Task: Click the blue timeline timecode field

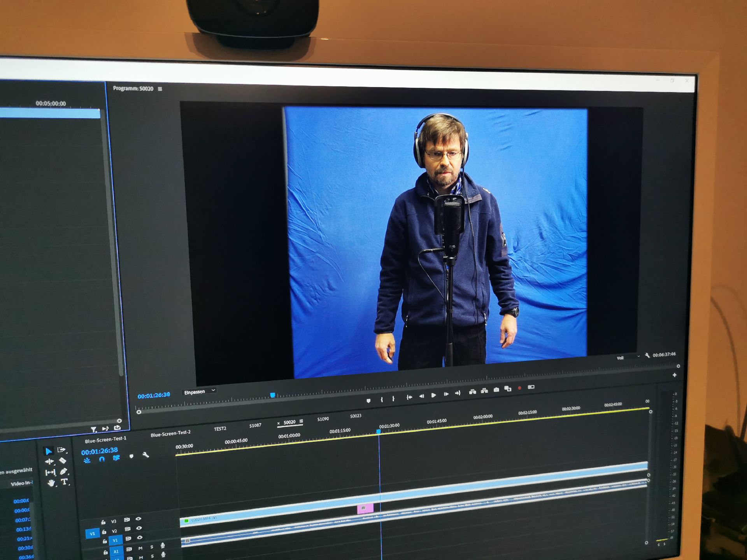Action: [99, 451]
